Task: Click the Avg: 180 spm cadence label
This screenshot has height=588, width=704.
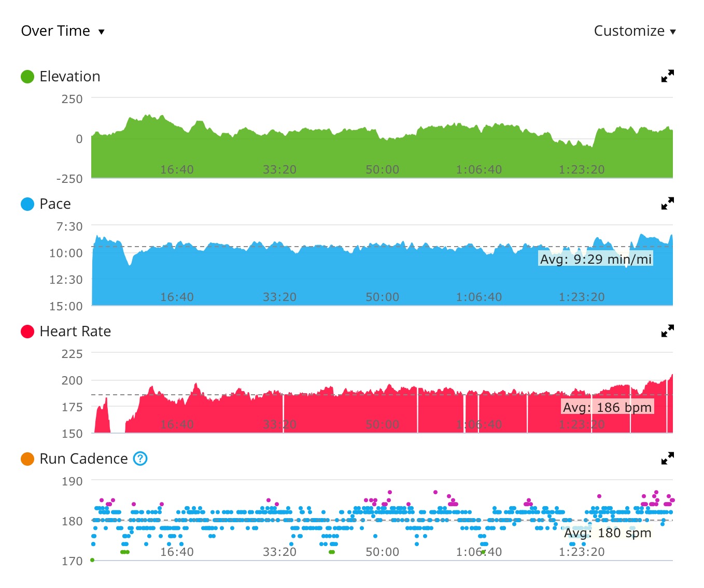Action: tap(608, 533)
